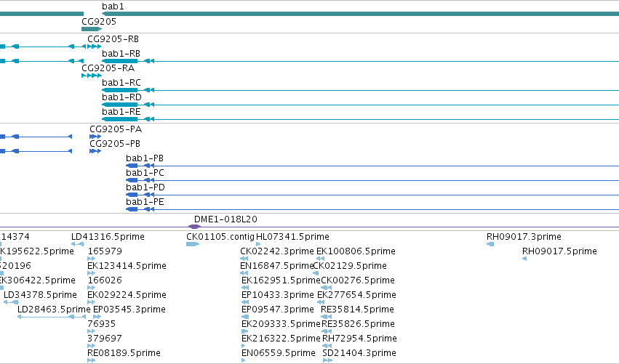
Task: Select CK02129.5prime EST label
Action: (350, 266)
